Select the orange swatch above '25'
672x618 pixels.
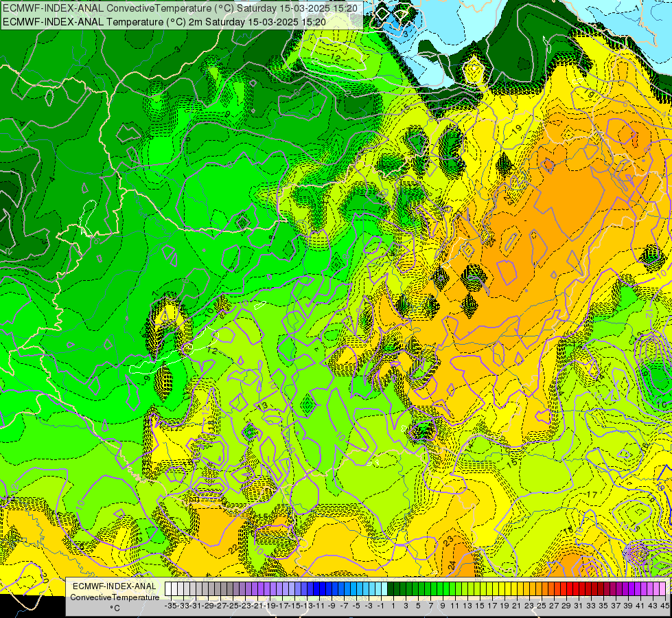[x=538, y=588]
